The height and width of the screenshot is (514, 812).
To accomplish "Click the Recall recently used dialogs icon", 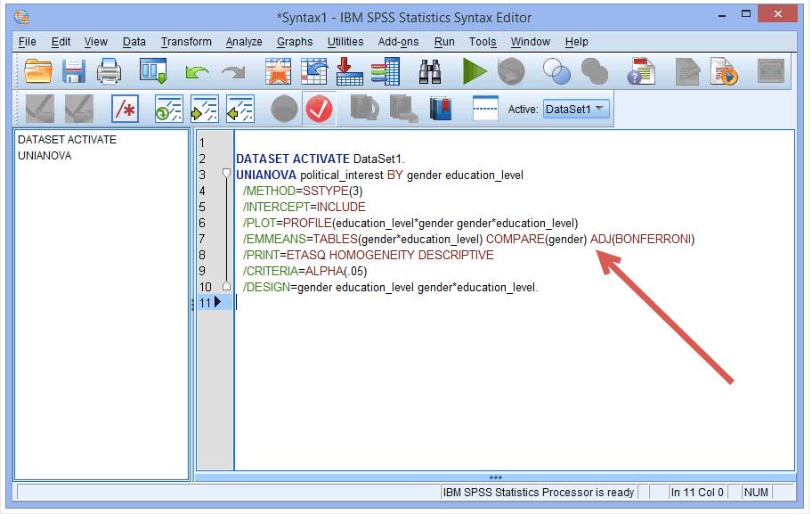I will (x=153, y=71).
